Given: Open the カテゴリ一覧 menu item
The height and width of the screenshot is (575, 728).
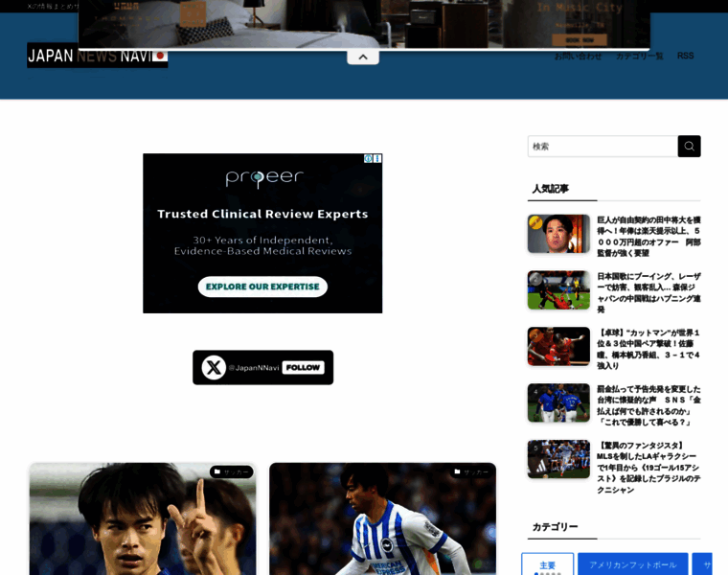Looking at the screenshot, I should click(x=639, y=56).
